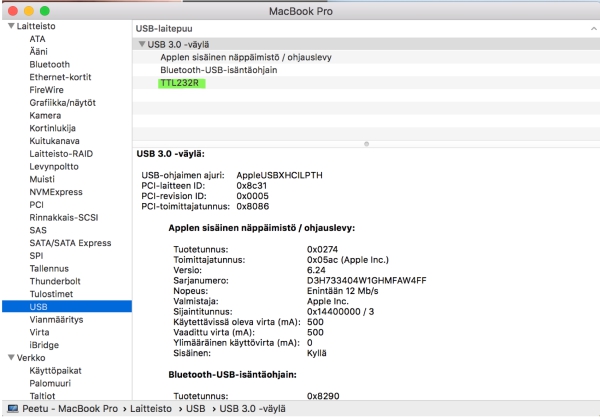Select SPI in the sidebar
Image resolution: width=600 pixels, height=418 pixels.
(x=36, y=256)
